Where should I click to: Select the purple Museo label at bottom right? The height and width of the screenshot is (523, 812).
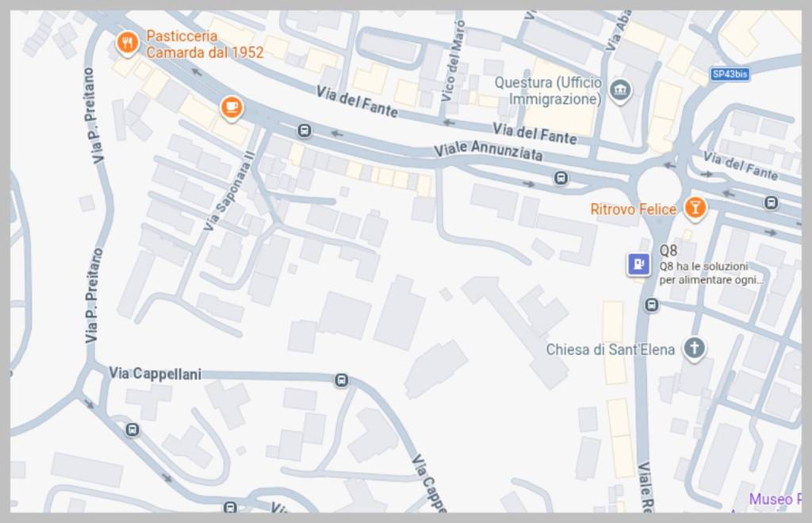(776, 499)
